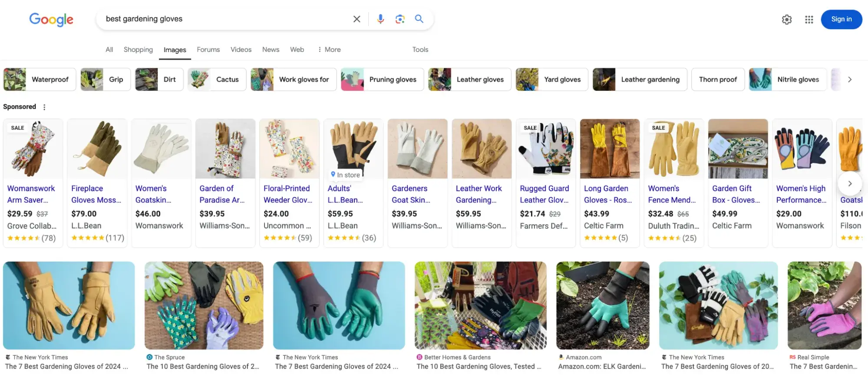The width and height of the screenshot is (868, 377).
Task: Open Google Lens image search
Action: [400, 19]
